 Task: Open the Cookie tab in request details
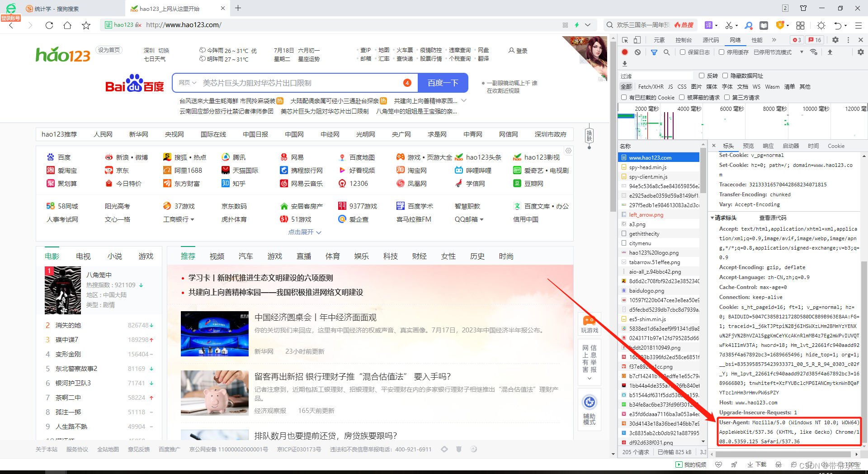[836, 146]
